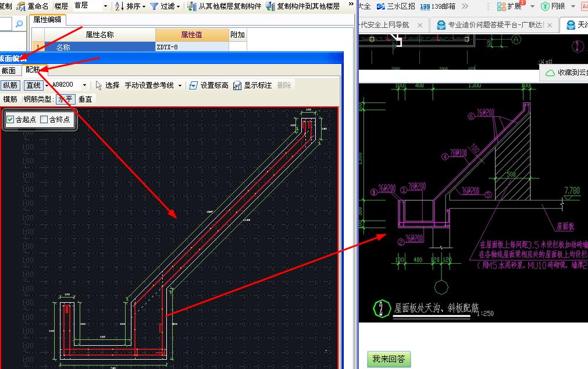The height and width of the screenshot is (369, 588).
Task: Open the 排序 dropdown arrow
Action: (x=144, y=6)
